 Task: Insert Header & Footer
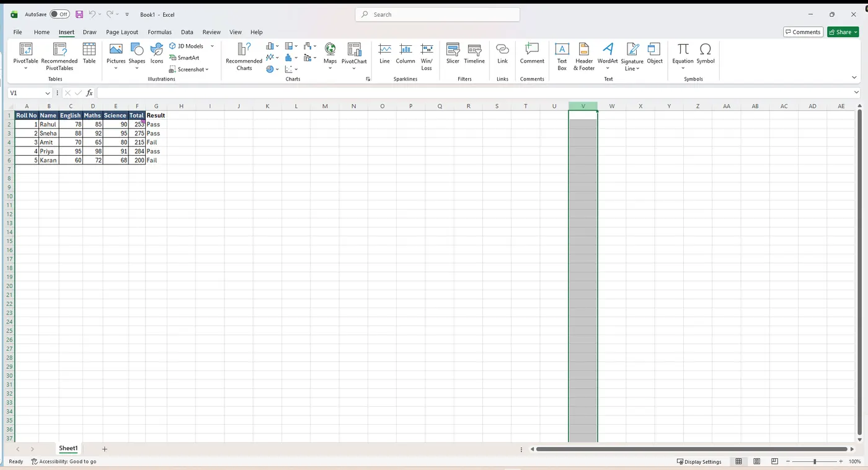(584, 56)
